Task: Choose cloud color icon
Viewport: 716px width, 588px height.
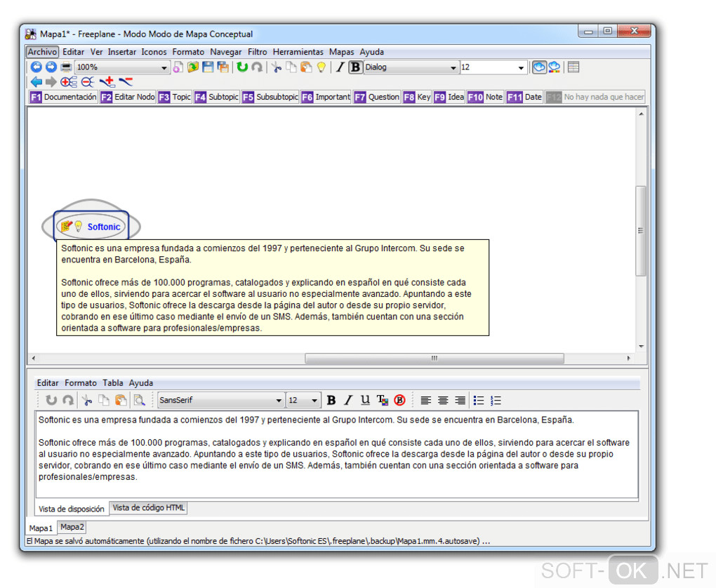Action: click(x=555, y=67)
